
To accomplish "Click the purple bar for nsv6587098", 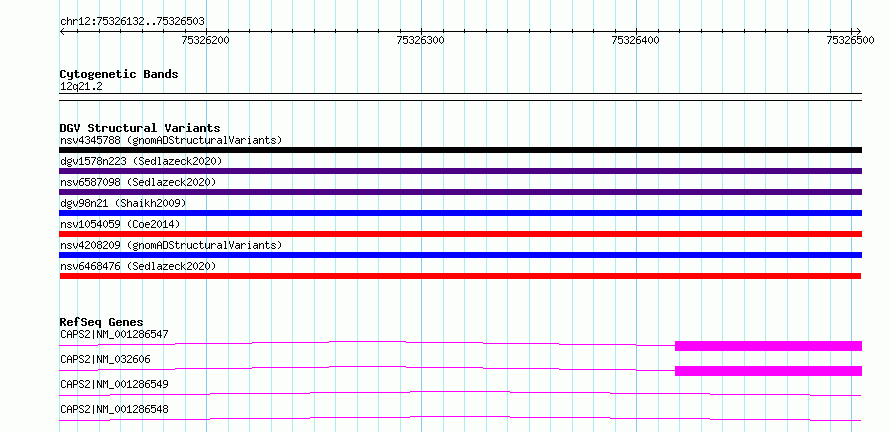I will click(460, 192).
